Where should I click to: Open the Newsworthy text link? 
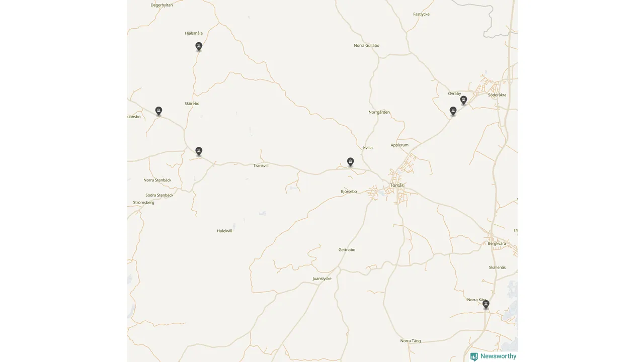[498, 356]
